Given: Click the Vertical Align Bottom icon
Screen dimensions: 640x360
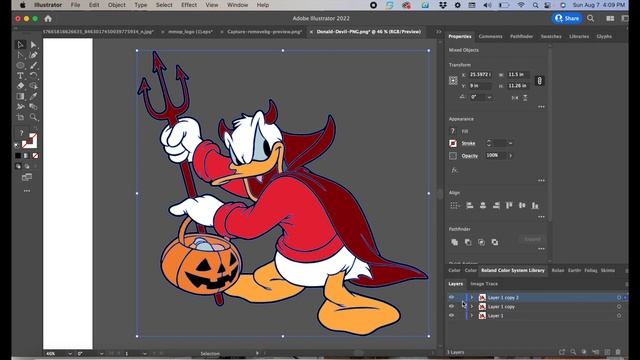Looking at the screenshot, I should pos(535,205).
